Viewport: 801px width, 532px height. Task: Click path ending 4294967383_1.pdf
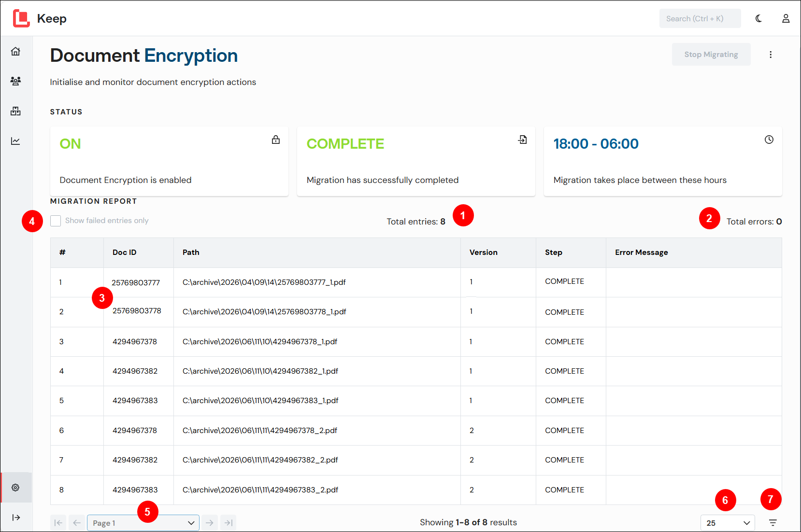click(x=260, y=401)
